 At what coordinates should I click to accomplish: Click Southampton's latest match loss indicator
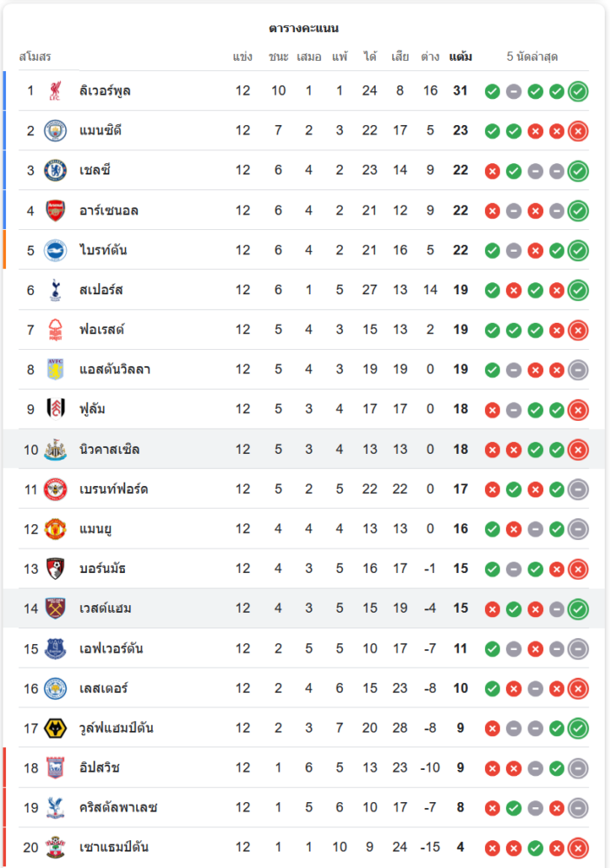[578, 848]
